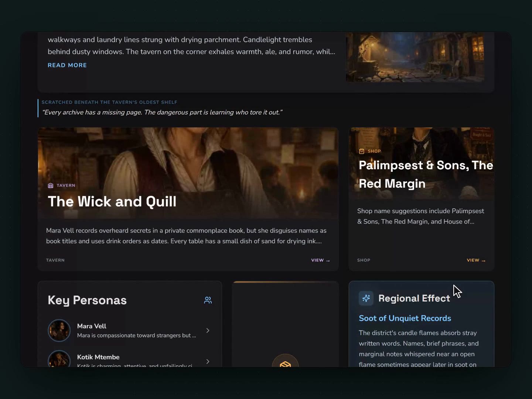The height and width of the screenshot is (399, 532).
Task: View The Wick and Quill tavern
Action: click(320, 260)
